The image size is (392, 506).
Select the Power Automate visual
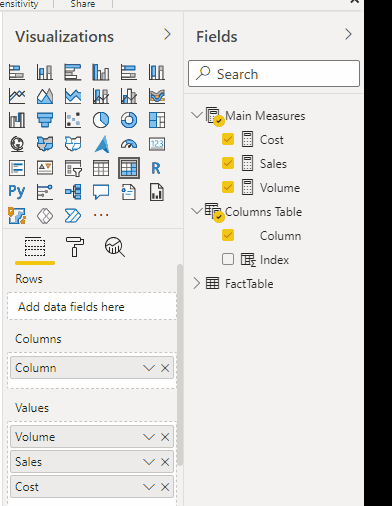73,216
